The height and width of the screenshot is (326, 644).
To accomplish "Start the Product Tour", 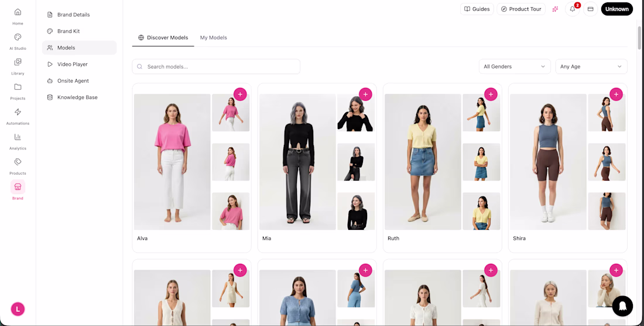I will tap(521, 9).
